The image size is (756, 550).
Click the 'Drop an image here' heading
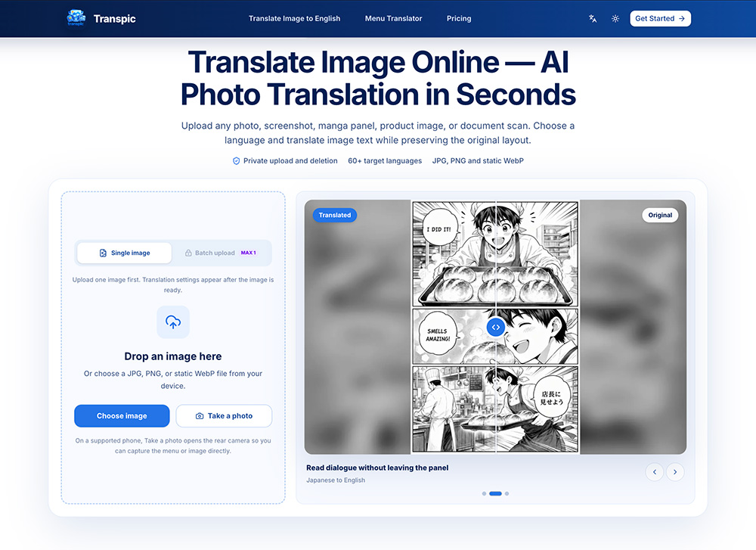tap(173, 356)
